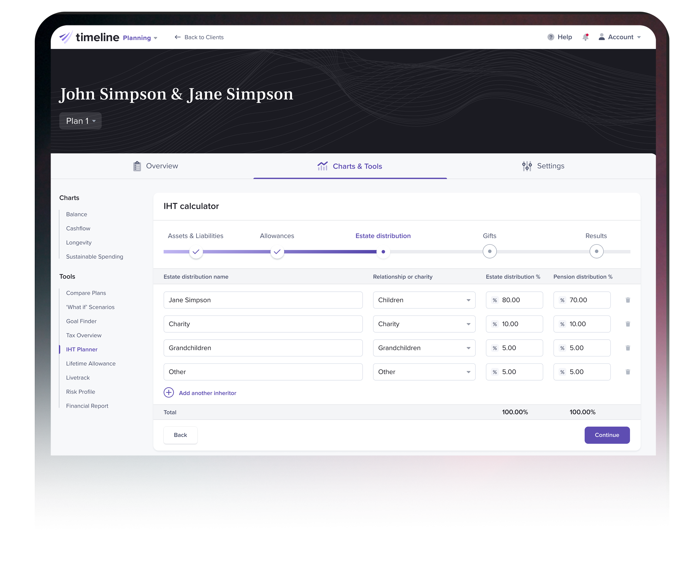Viewport: 700px width, 588px height.
Task: Click the Account user icon
Action: tap(602, 37)
